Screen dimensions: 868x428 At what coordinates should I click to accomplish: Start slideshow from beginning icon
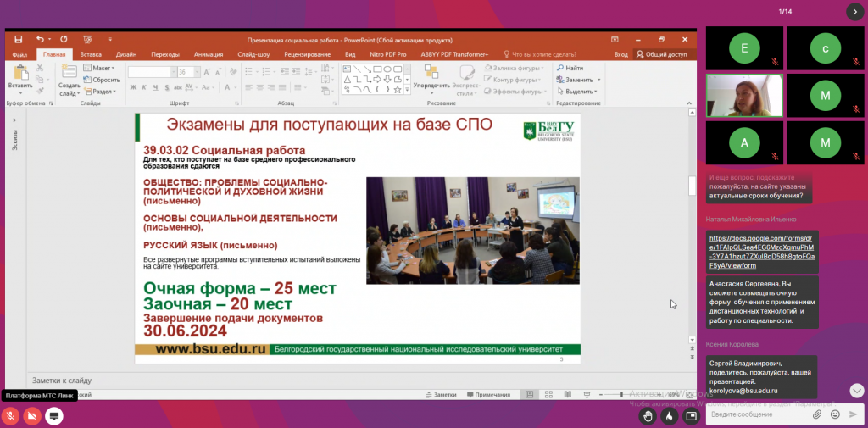87,39
